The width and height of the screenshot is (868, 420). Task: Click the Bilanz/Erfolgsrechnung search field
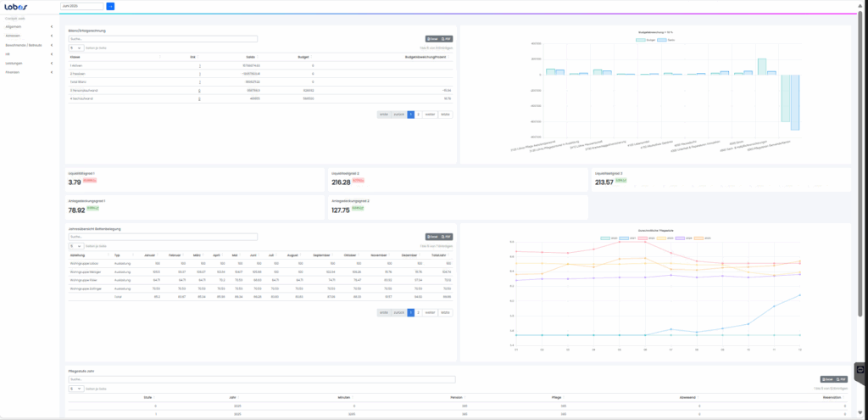click(163, 39)
